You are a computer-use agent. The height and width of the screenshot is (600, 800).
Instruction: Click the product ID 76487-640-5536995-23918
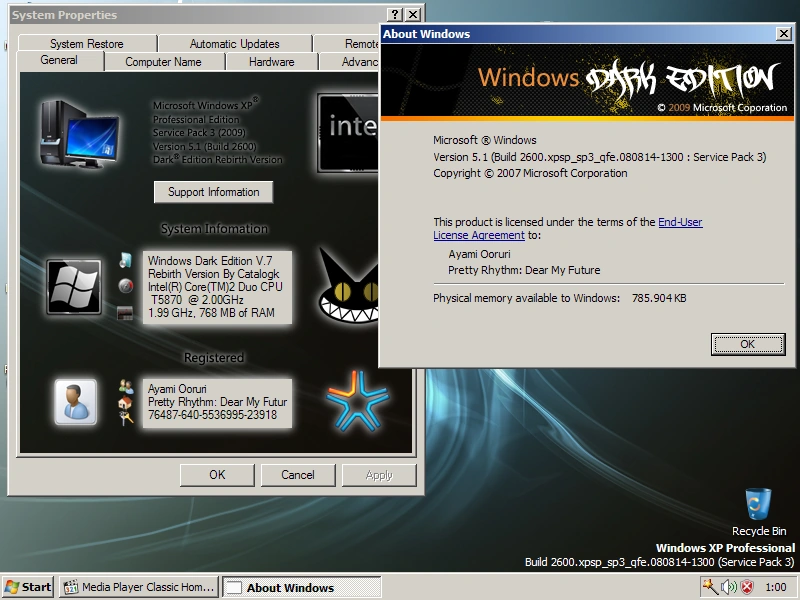point(212,415)
